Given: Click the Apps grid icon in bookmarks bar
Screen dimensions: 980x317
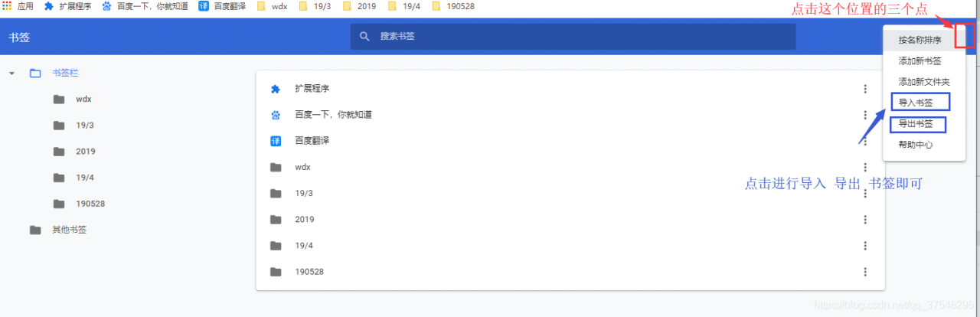Looking at the screenshot, I should click(7, 6).
